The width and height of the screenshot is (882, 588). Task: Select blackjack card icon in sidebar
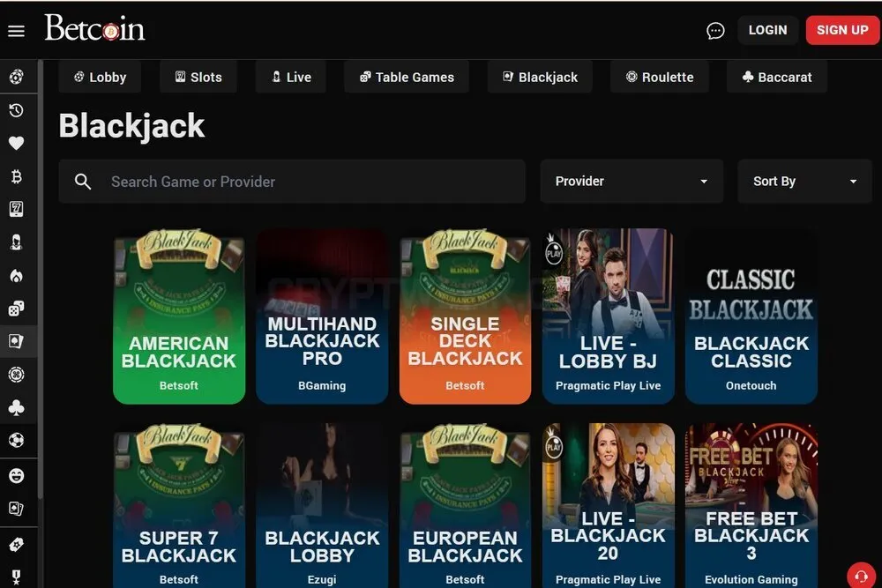[x=16, y=341]
